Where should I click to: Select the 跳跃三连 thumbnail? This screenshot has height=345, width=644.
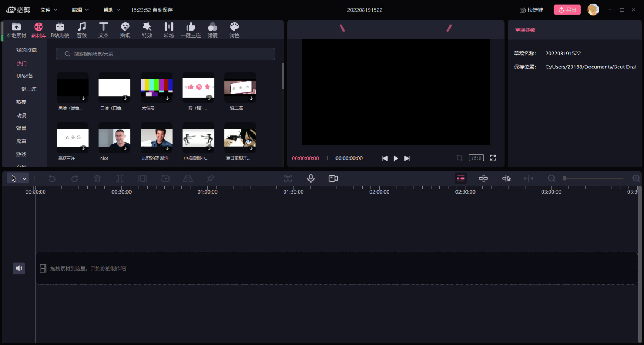click(73, 138)
